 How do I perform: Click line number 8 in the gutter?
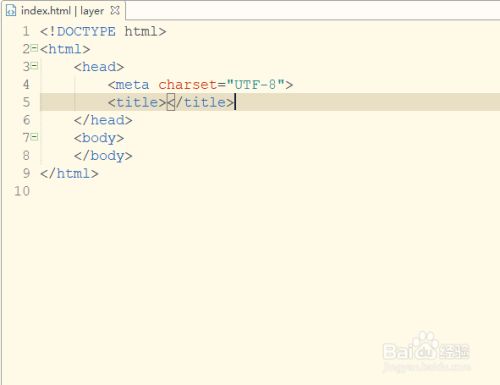point(26,156)
